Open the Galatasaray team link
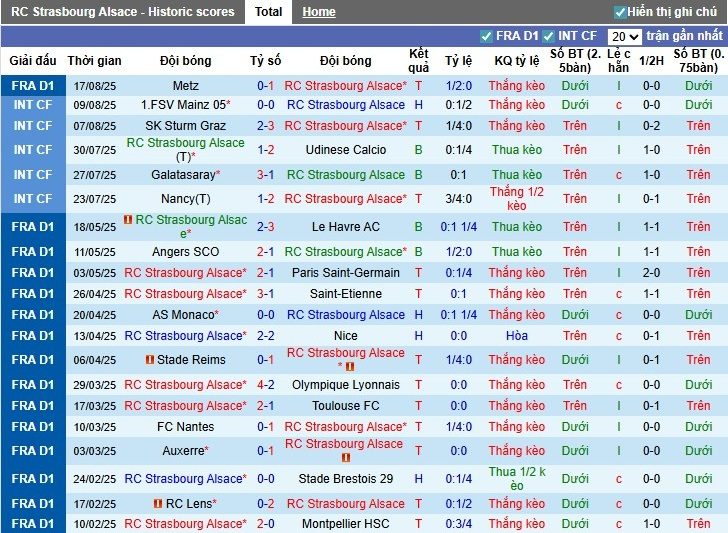Image resolution: width=728 pixels, height=533 pixels. (185, 175)
